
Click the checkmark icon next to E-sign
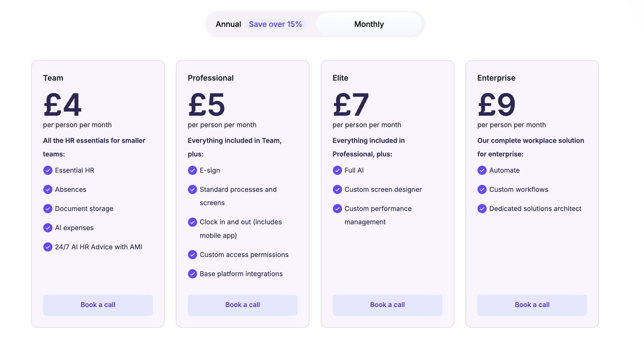click(x=192, y=170)
